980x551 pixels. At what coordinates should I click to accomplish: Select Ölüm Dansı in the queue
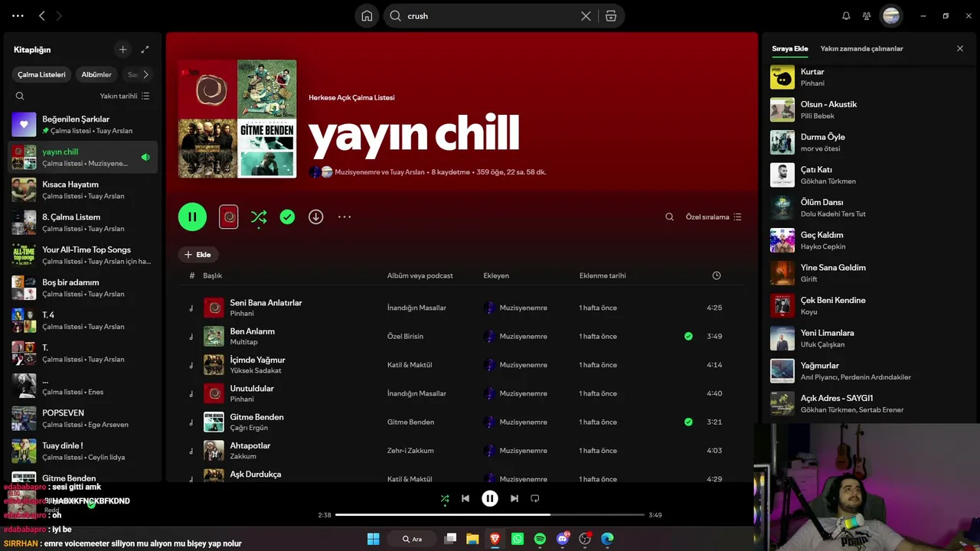[867, 207]
